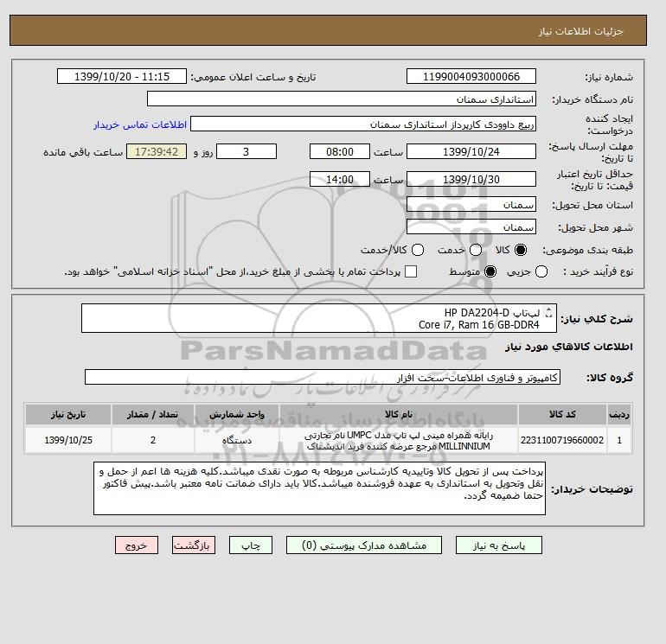The width and height of the screenshot is (666, 644).
Task: Click the validity time field 14:00
Action: coord(340,179)
